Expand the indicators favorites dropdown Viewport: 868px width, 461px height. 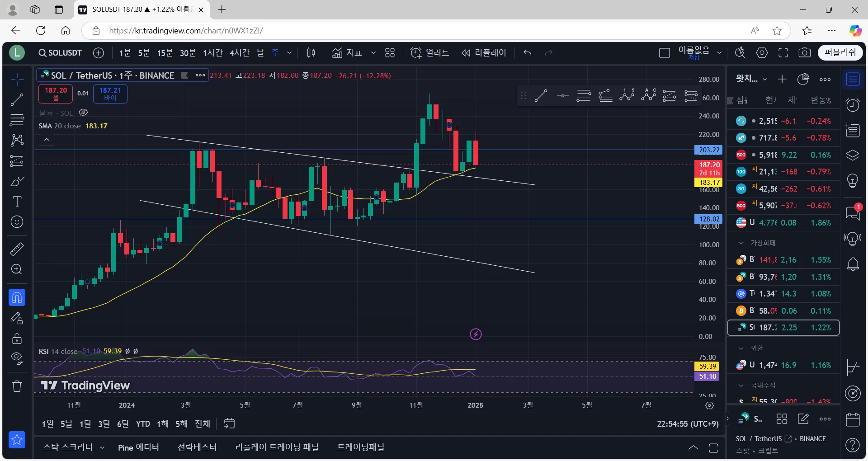373,53
